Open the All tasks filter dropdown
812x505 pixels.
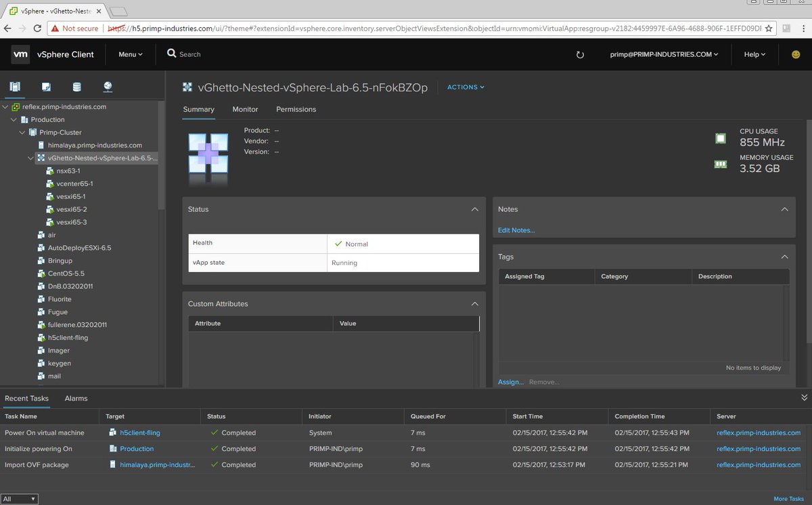pyautogui.click(x=20, y=499)
